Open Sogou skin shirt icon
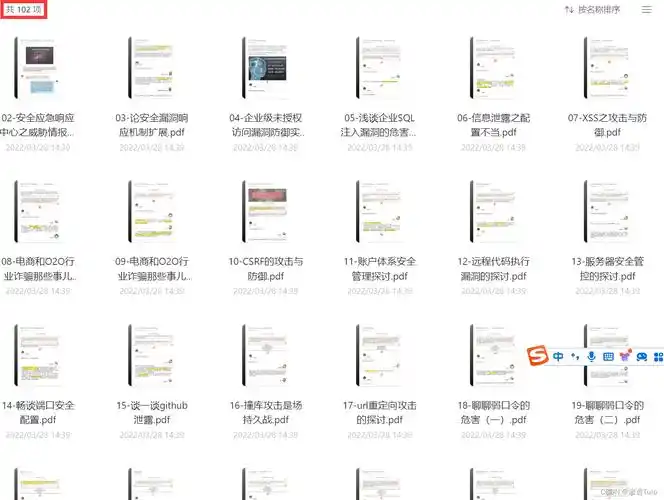The image size is (664, 500). click(x=625, y=356)
